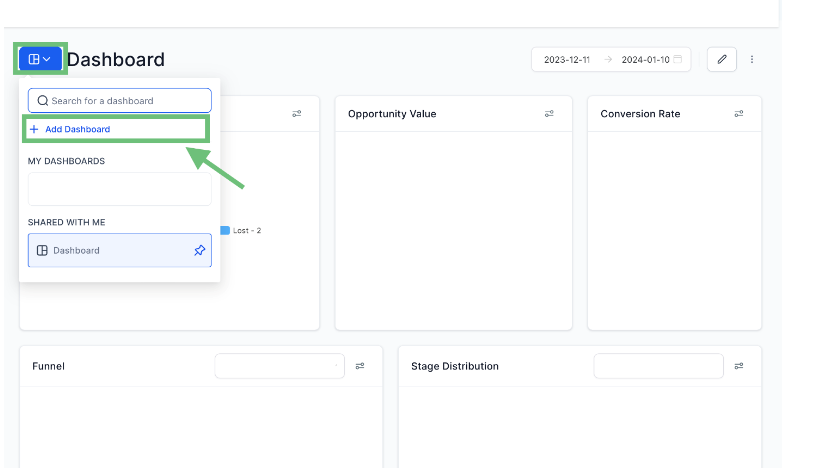This screenshot has width=833, height=468.
Task: Click the pencil edit dashboard button
Action: (x=722, y=60)
